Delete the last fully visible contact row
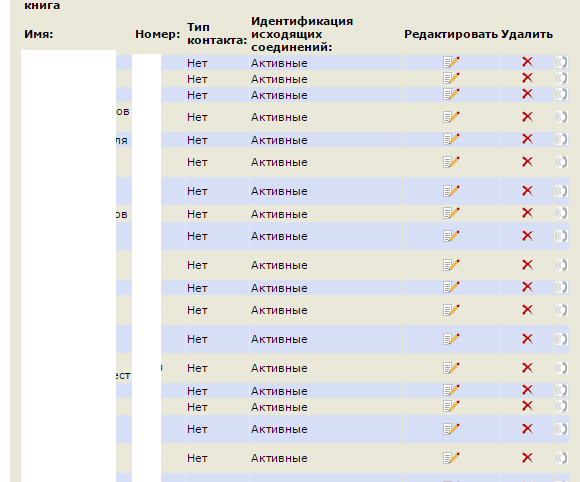This screenshot has height=482, width=580. pyautogui.click(x=527, y=458)
